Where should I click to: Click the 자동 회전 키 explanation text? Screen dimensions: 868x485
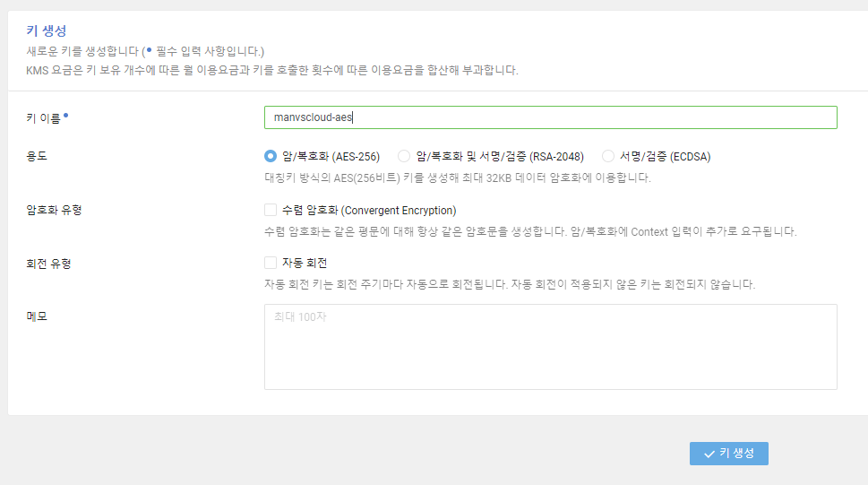(x=510, y=284)
